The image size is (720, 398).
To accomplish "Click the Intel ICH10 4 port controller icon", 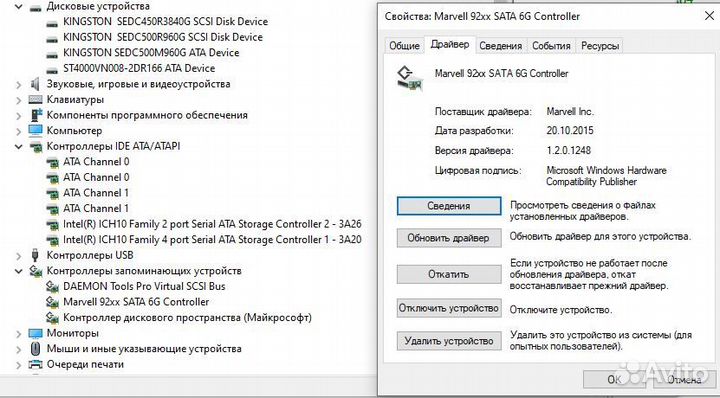I will click(52, 240).
